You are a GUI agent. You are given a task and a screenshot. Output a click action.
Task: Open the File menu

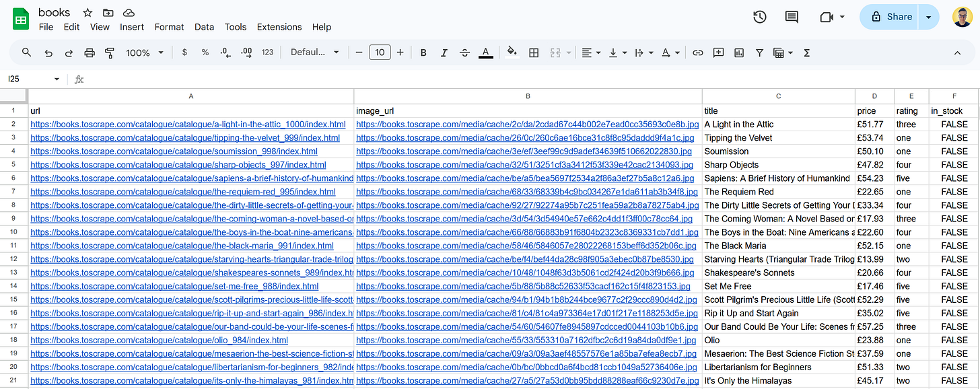pyautogui.click(x=46, y=27)
